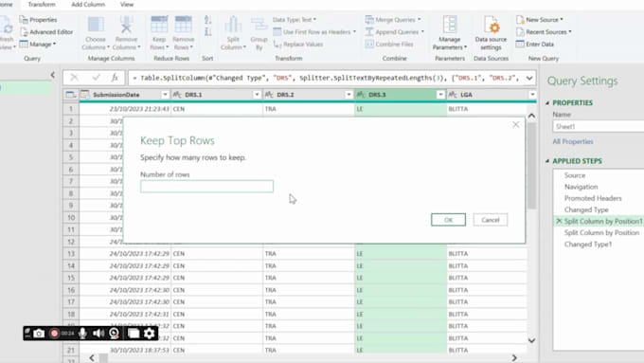Click the Group By icon
Viewport: 644px width, 363px height.
[x=259, y=25]
